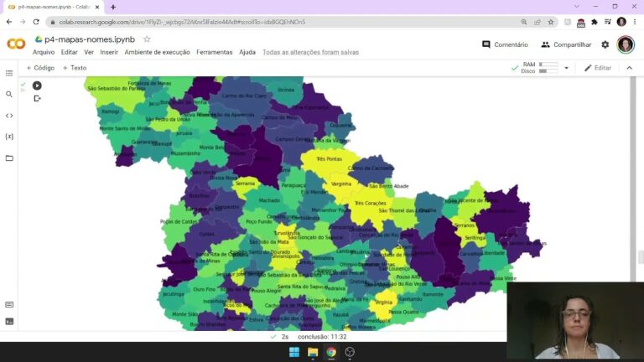This screenshot has height=362, width=644.
Task: Click the vertical scrollbar of the notebook
Action: click(633, 178)
